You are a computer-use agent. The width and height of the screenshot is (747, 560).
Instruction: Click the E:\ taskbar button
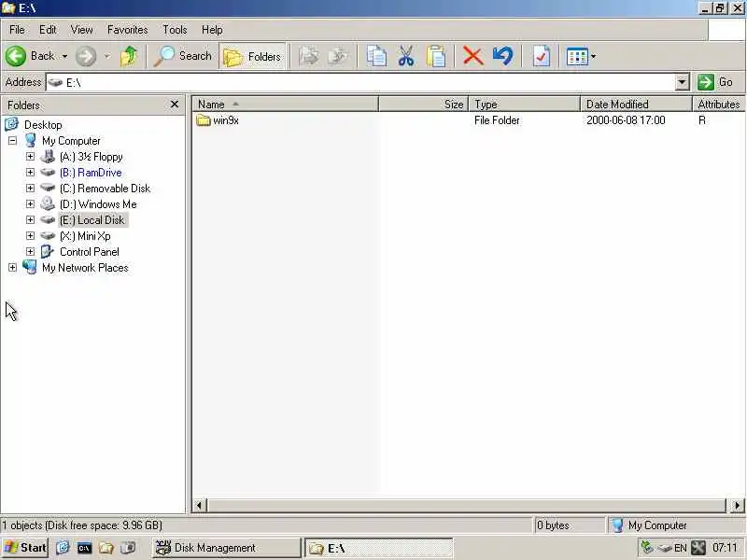pos(379,548)
